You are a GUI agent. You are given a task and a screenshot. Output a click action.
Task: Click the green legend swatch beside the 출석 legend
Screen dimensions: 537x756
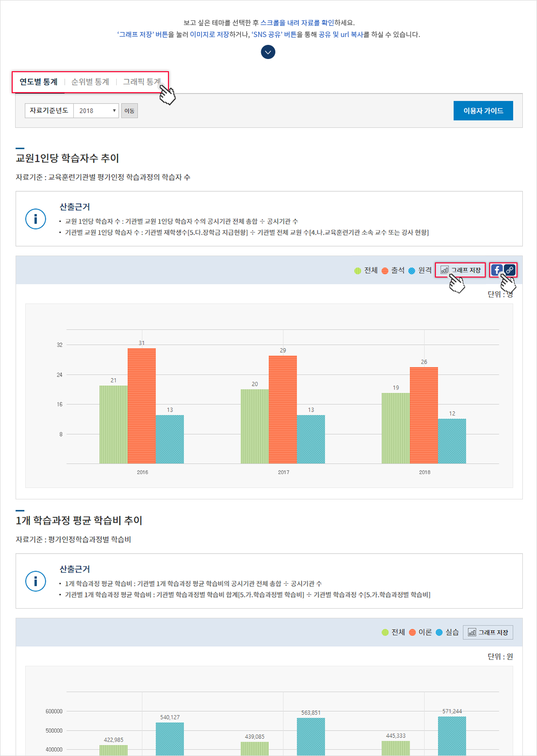coord(358,271)
